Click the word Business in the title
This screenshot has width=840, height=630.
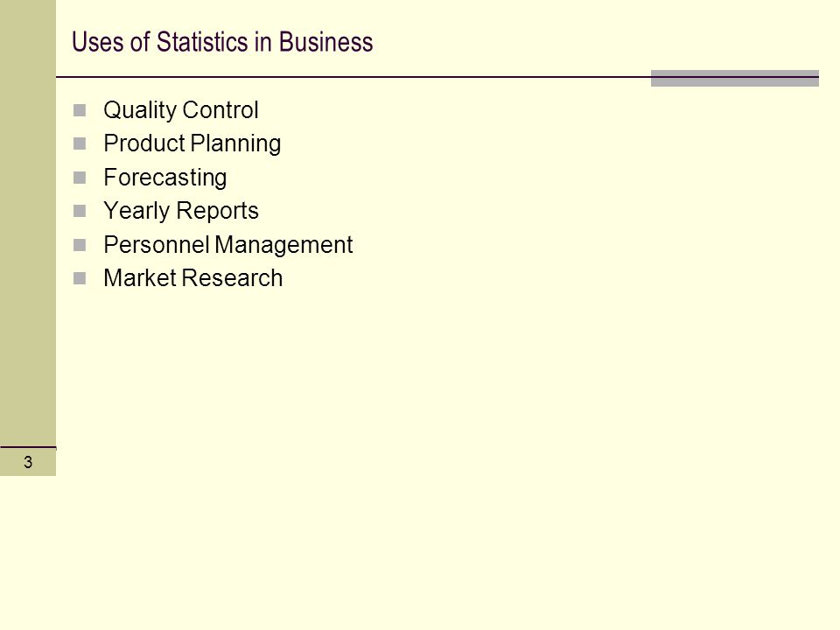(x=325, y=42)
